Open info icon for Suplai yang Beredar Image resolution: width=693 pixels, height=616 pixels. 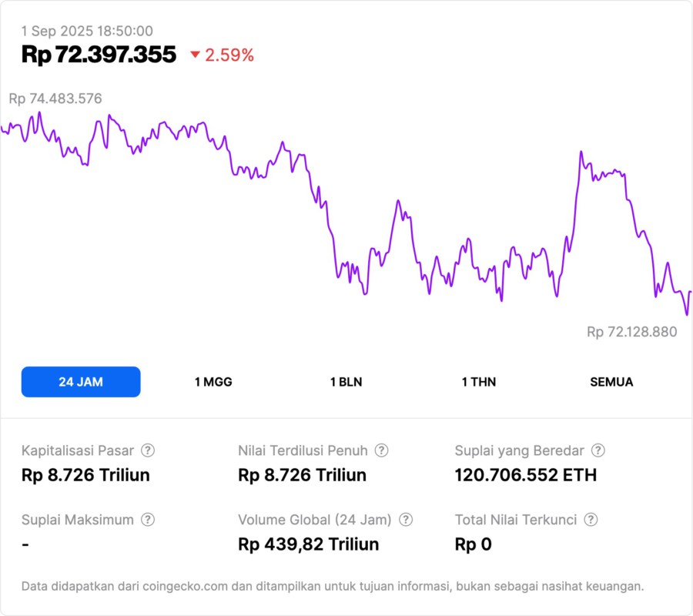coord(598,450)
